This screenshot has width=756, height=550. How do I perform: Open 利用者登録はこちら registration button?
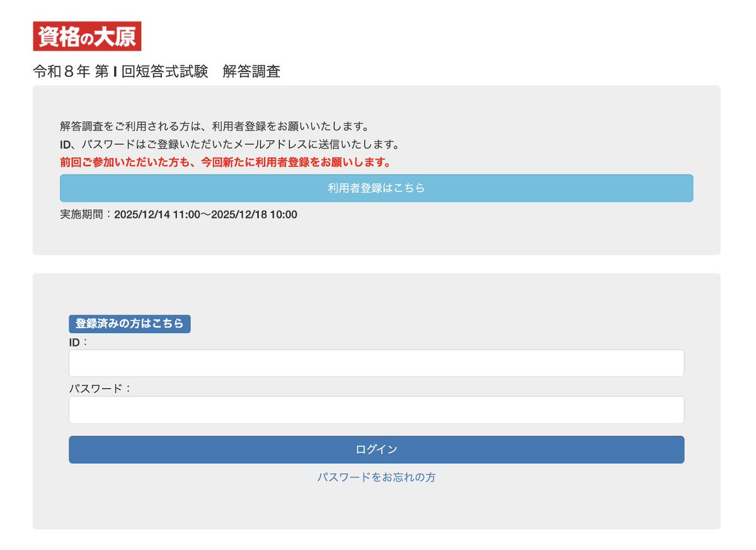click(x=376, y=188)
